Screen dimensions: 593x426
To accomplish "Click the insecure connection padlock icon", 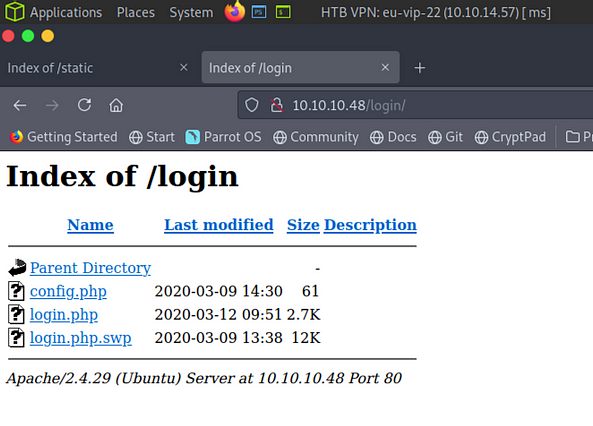I will click(x=276, y=105).
